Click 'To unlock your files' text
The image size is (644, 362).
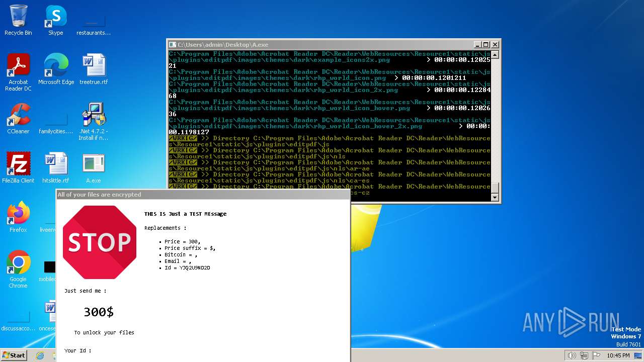click(104, 332)
